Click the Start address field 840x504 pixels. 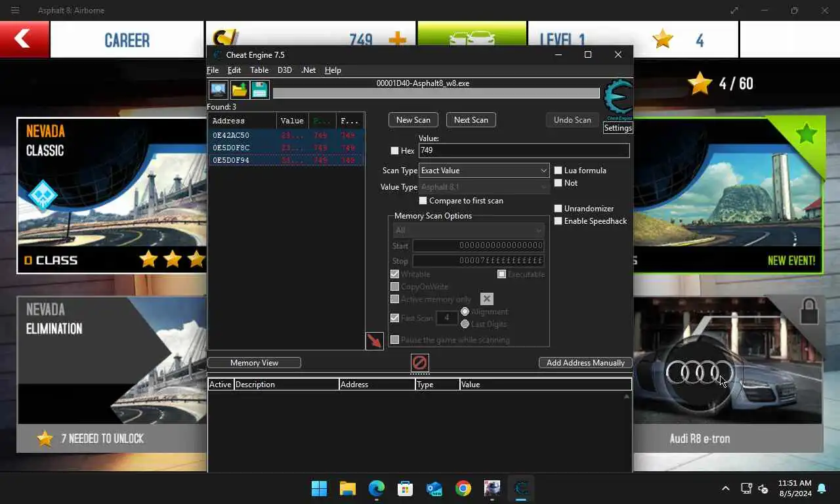tap(478, 245)
